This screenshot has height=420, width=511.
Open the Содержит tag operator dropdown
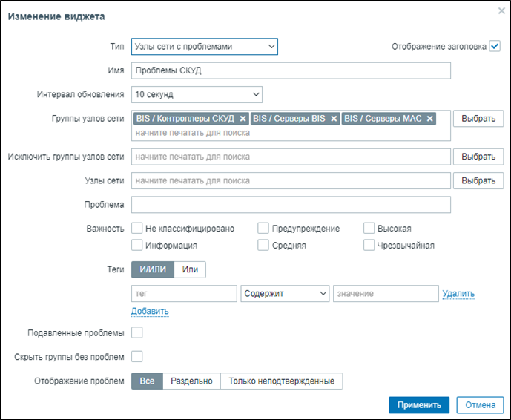(x=285, y=294)
